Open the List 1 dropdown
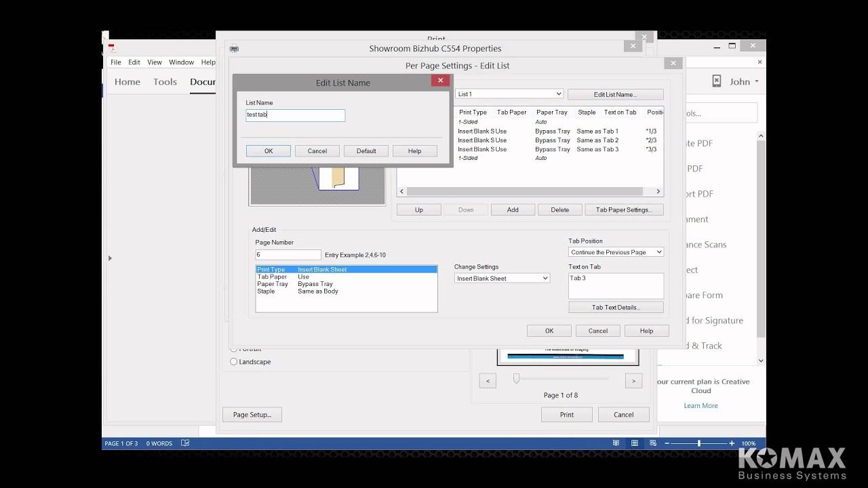868x488 pixels. click(x=509, y=94)
